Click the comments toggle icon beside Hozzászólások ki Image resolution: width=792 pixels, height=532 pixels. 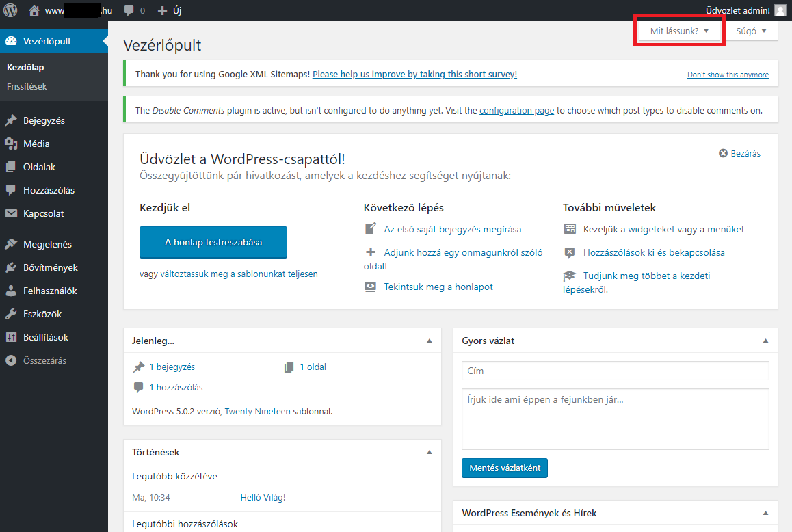[570, 252]
